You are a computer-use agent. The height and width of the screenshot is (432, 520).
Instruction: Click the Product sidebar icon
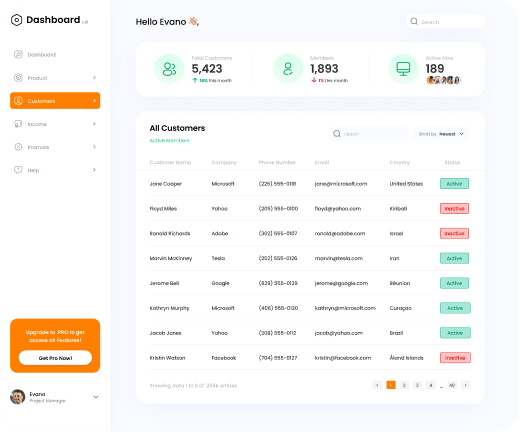[x=18, y=78]
